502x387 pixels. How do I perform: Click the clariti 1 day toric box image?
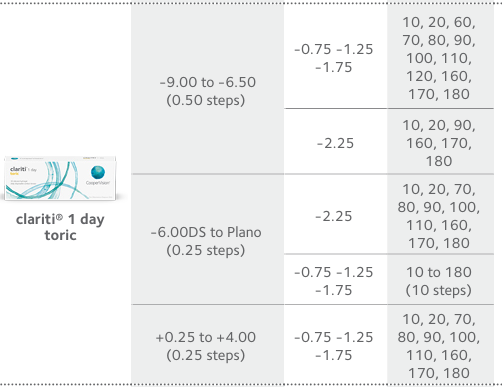click(60, 178)
